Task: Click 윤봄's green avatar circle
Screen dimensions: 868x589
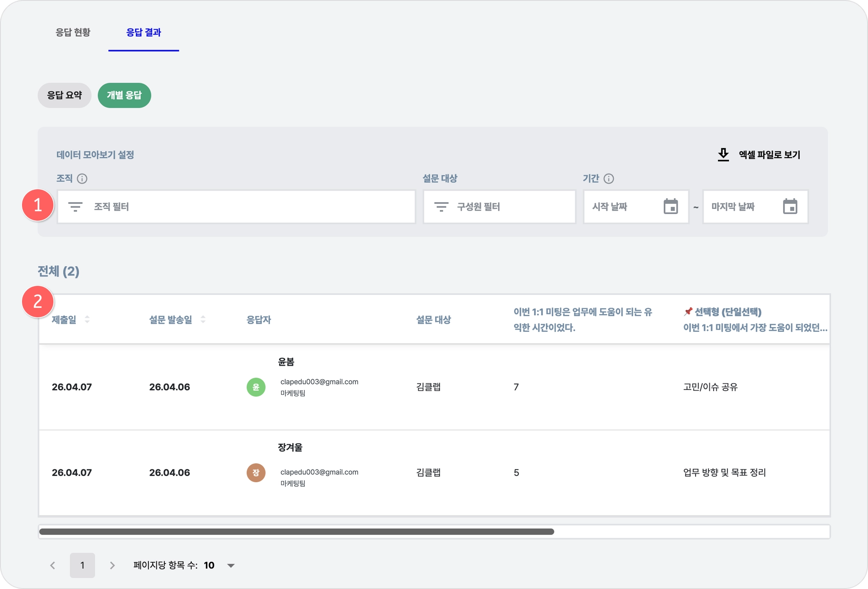Action: click(256, 387)
